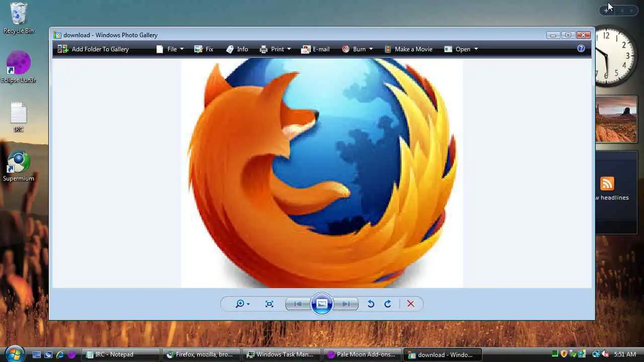
Task: Click the Photo Gallery title bar icon
Action: coord(57,35)
